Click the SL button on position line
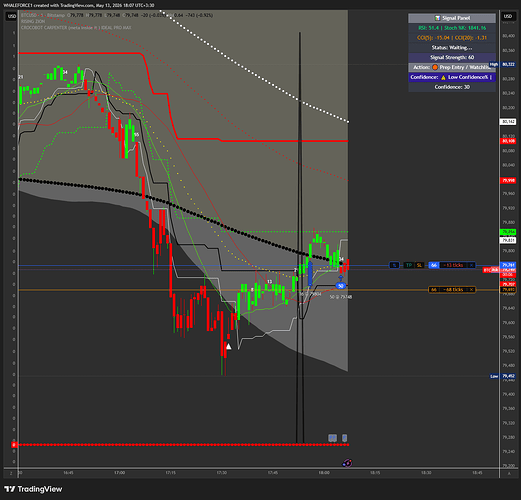The height and width of the screenshot is (500, 521). 419,265
